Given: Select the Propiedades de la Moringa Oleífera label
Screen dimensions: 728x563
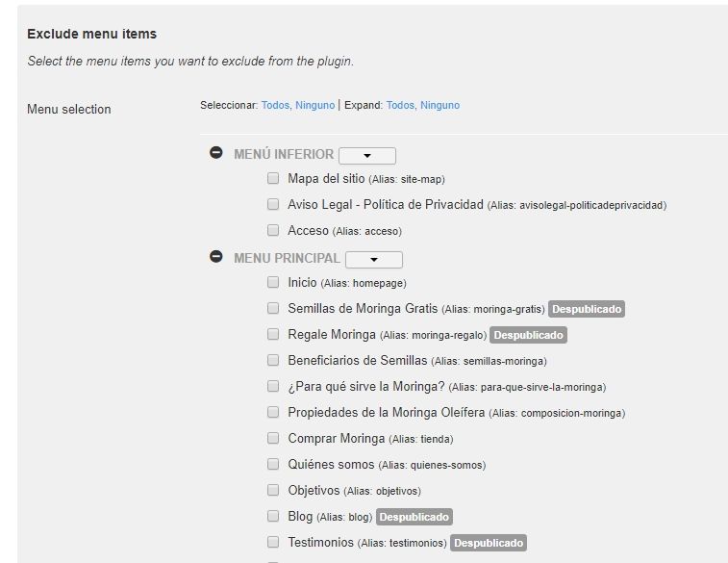Looking at the screenshot, I should [x=387, y=413].
